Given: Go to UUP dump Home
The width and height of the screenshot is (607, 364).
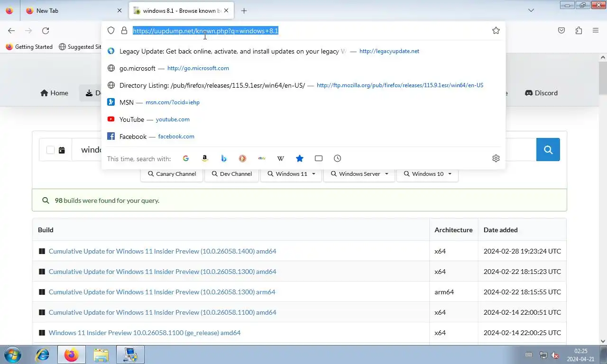Looking at the screenshot, I should point(55,93).
